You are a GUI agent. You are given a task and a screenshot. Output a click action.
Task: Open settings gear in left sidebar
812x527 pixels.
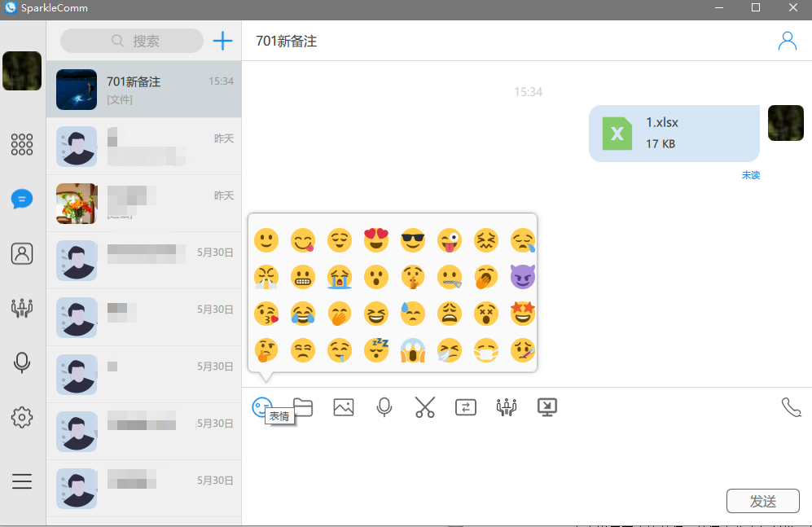coord(22,418)
